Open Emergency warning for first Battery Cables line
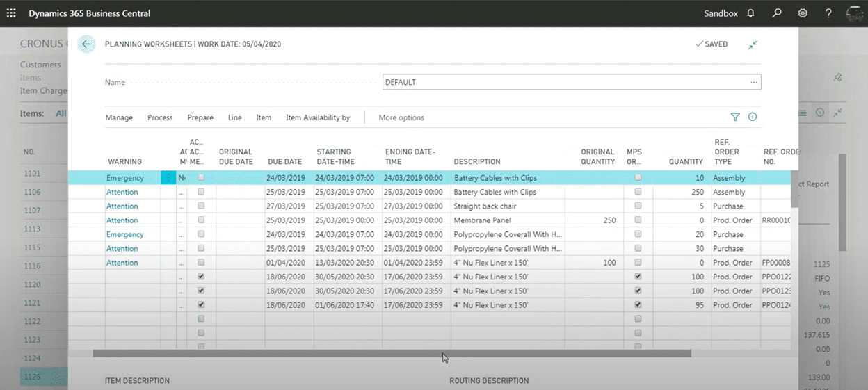 coord(125,178)
